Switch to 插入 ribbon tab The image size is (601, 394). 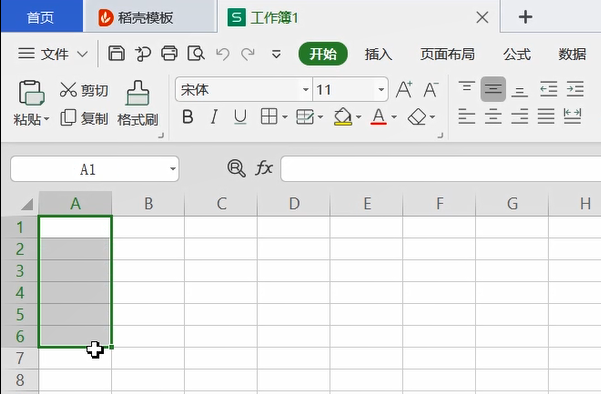[x=378, y=54]
